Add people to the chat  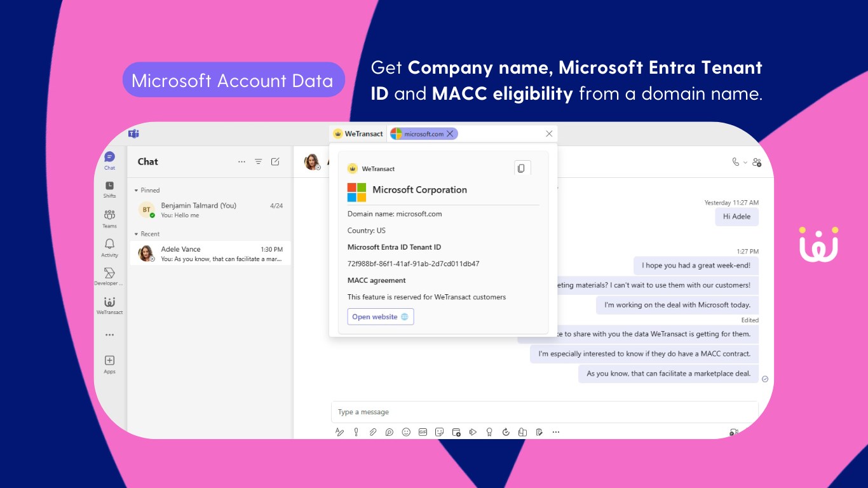[x=757, y=162]
